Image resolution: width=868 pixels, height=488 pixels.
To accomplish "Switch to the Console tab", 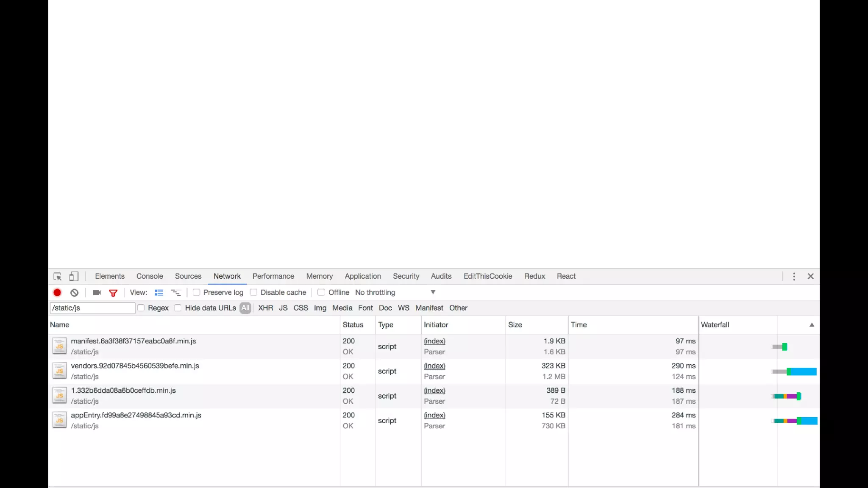I will coord(150,276).
